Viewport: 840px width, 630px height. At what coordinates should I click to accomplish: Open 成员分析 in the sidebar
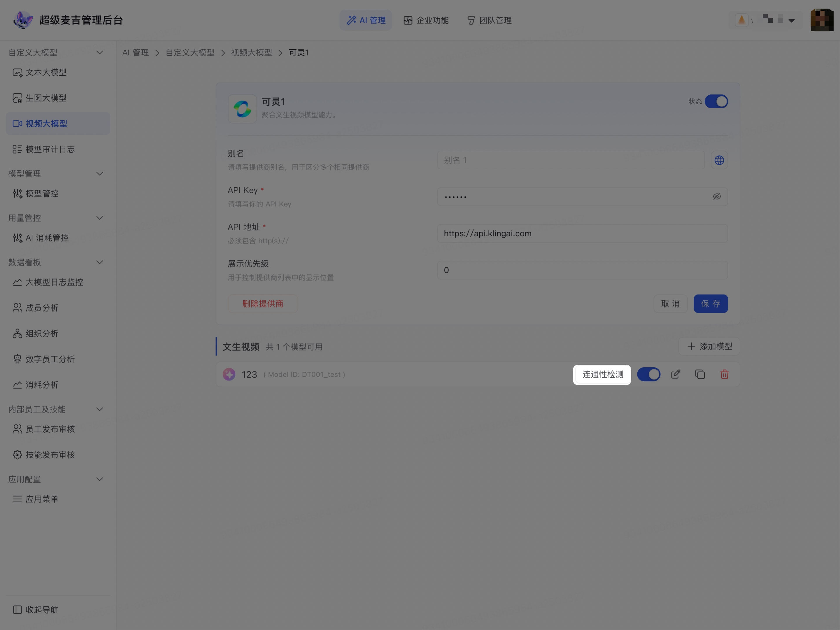point(58,308)
